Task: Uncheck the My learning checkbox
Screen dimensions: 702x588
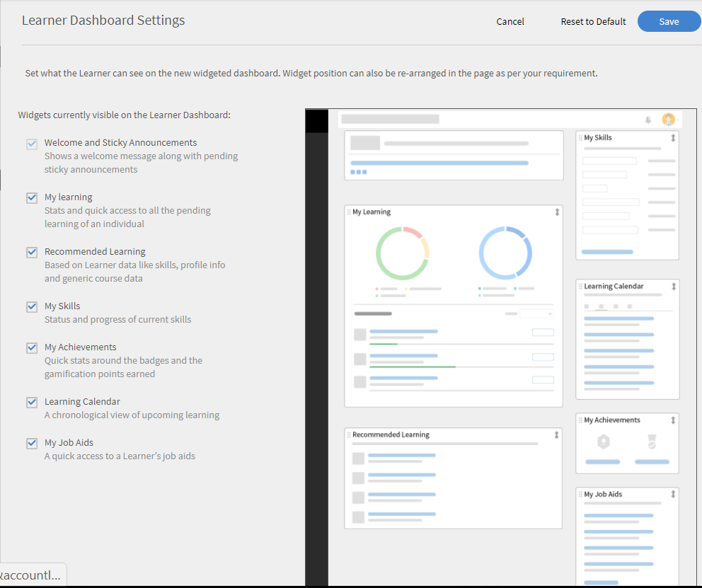Action: pyautogui.click(x=32, y=198)
